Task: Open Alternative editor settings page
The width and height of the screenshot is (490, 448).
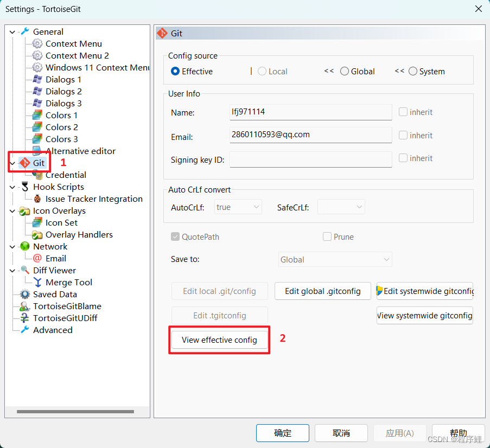Action: (x=81, y=151)
